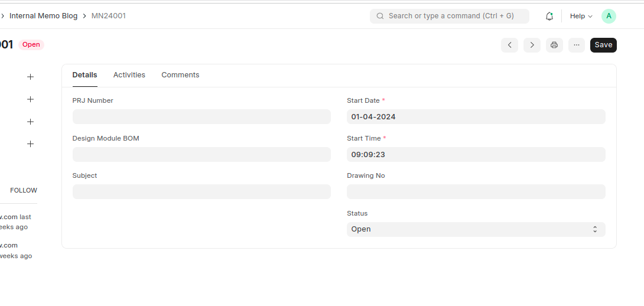Focus the search or command bar
This screenshot has height=306, width=644.
pyautogui.click(x=450, y=16)
